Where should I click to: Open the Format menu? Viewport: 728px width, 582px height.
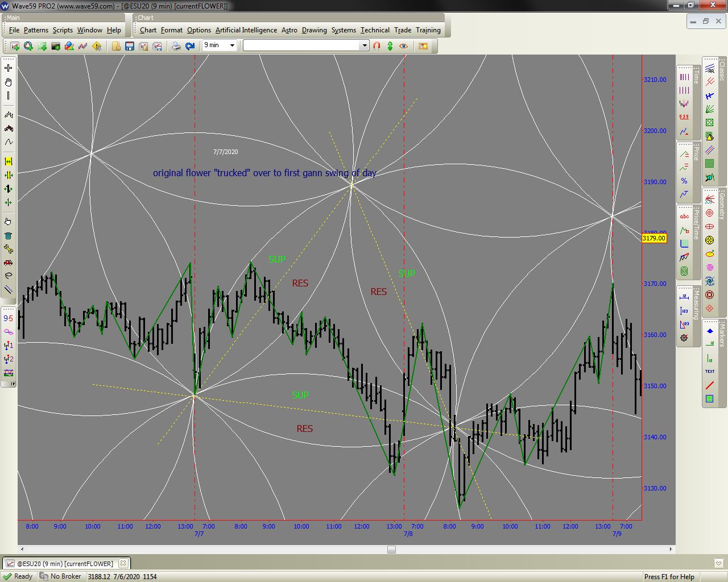pyautogui.click(x=172, y=30)
